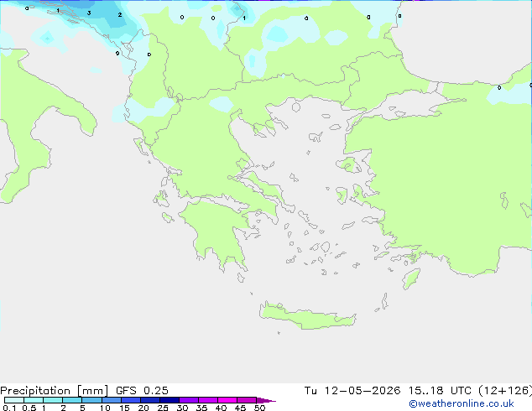The image size is (532, 411).
Task: Click the '50' legend scale label
Action: [259, 408]
